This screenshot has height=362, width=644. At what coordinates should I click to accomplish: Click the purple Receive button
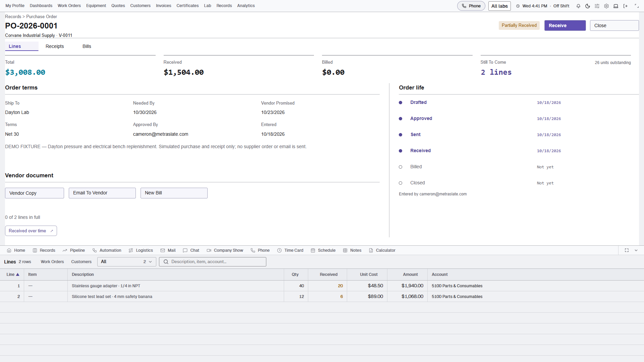[x=565, y=25]
